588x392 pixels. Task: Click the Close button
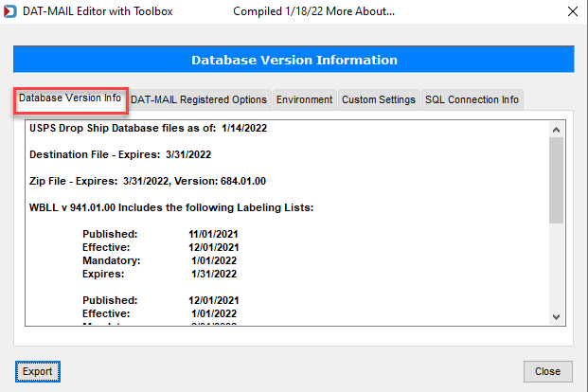(x=548, y=371)
